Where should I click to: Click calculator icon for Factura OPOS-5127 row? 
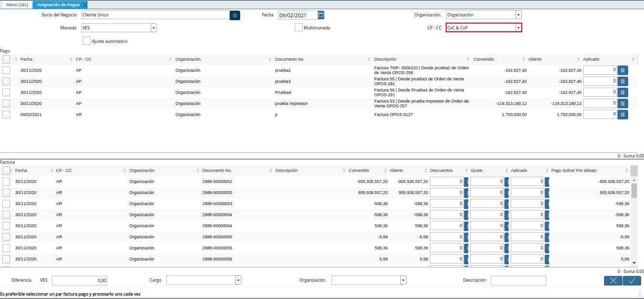623,115
